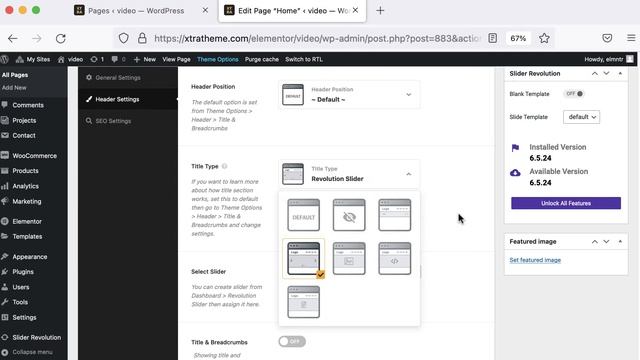Click Add New page link
This screenshot has height=360, width=640.
(x=14, y=88)
